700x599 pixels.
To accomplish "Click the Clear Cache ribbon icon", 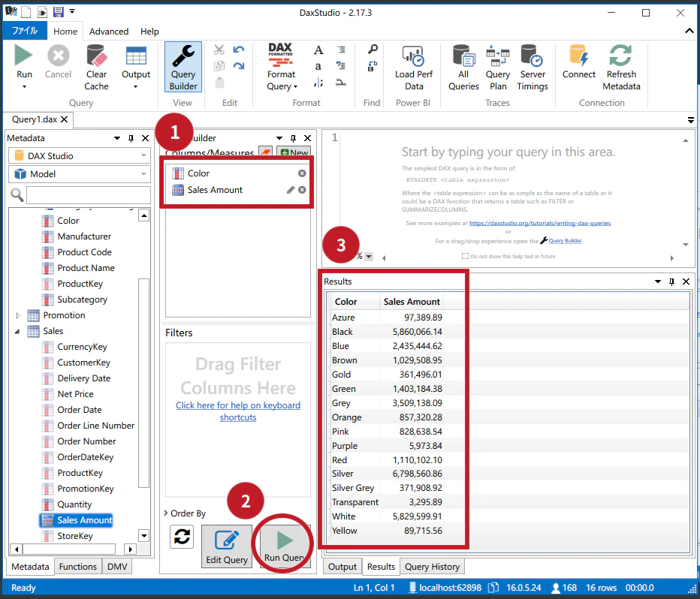I will tap(96, 68).
